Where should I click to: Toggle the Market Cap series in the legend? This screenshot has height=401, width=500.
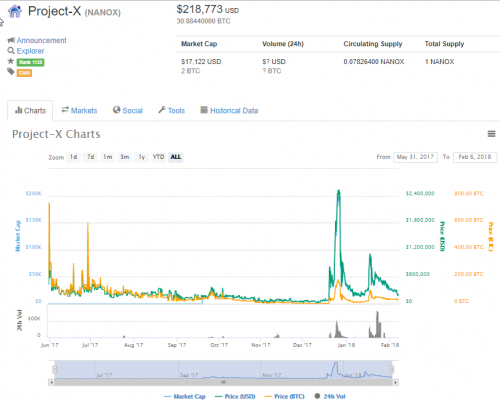pos(185,396)
